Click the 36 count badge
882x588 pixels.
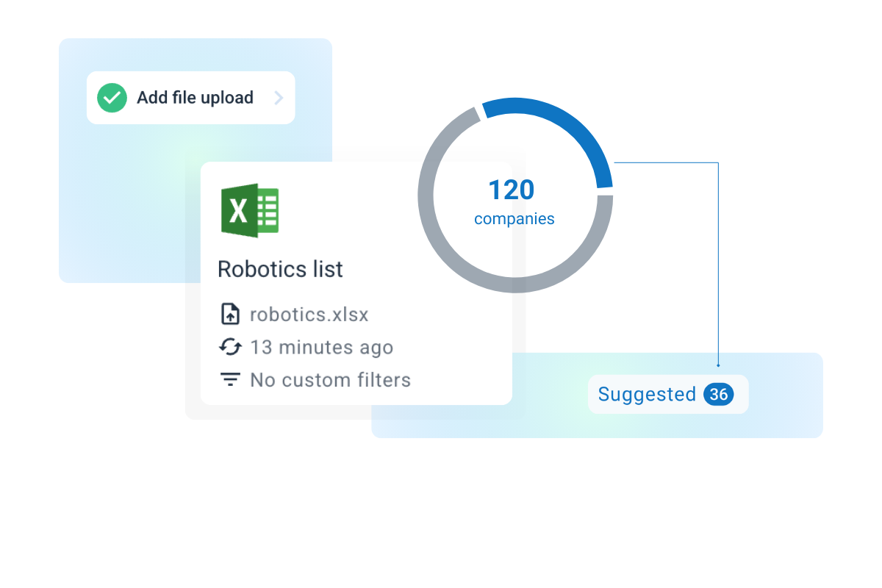pyautogui.click(x=718, y=395)
